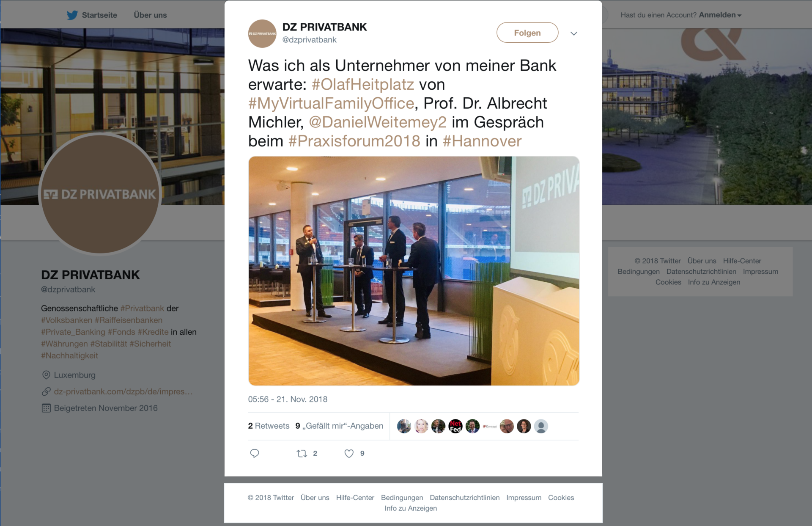Go to Startseite in top navigation
Screen dimensions: 812x526
pos(99,15)
